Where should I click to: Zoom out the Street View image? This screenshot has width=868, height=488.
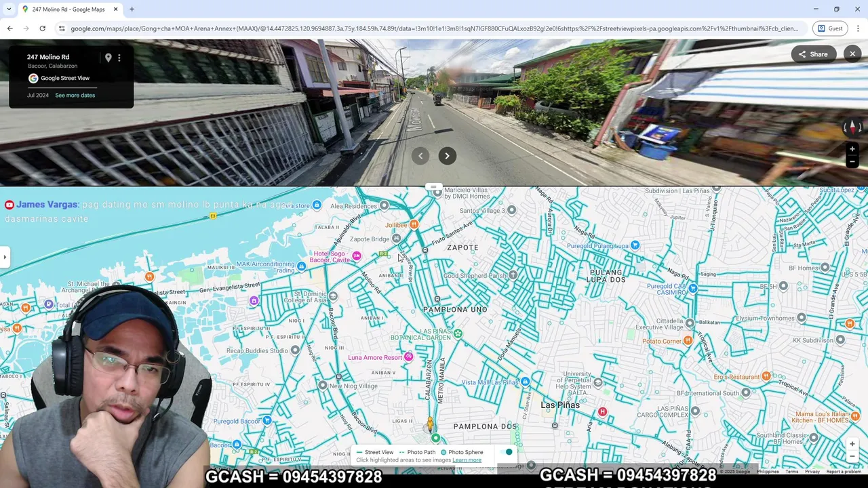(x=852, y=162)
